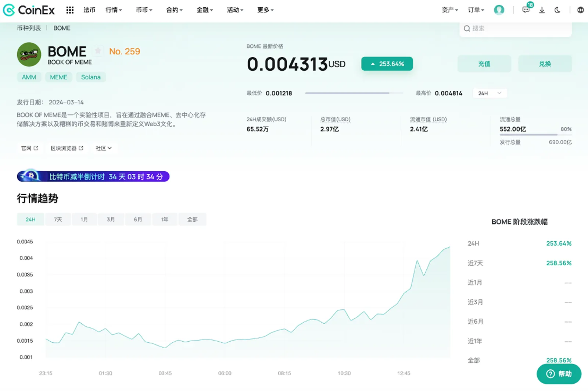
Task: Open the language globe icon
Action: click(581, 10)
